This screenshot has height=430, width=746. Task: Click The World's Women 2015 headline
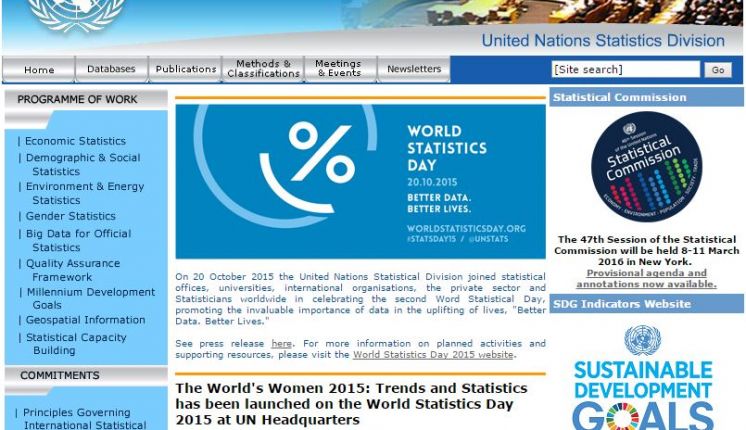click(352, 404)
